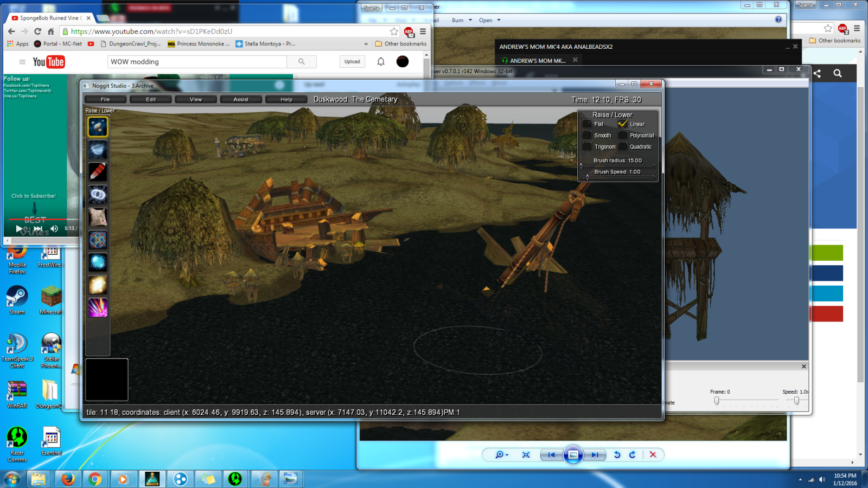This screenshot has width=868, height=488.
Task: Select the purple shader tool icon
Action: tap(98, 307)
